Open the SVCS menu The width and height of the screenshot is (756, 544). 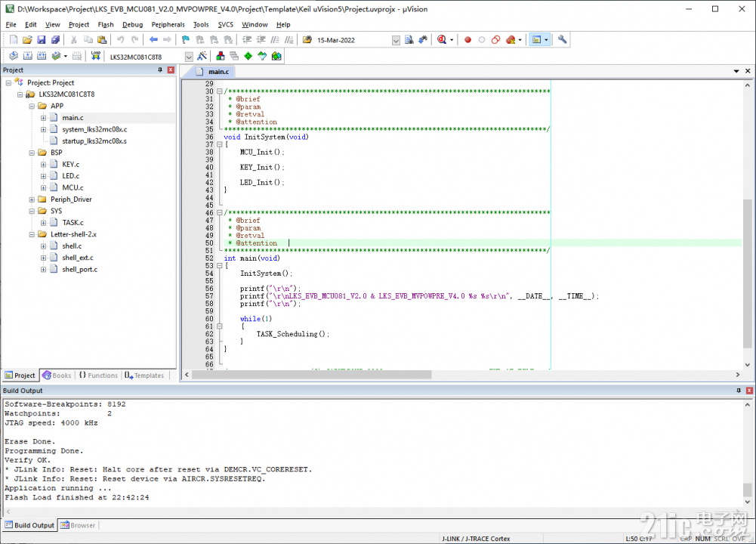point(225,25)
